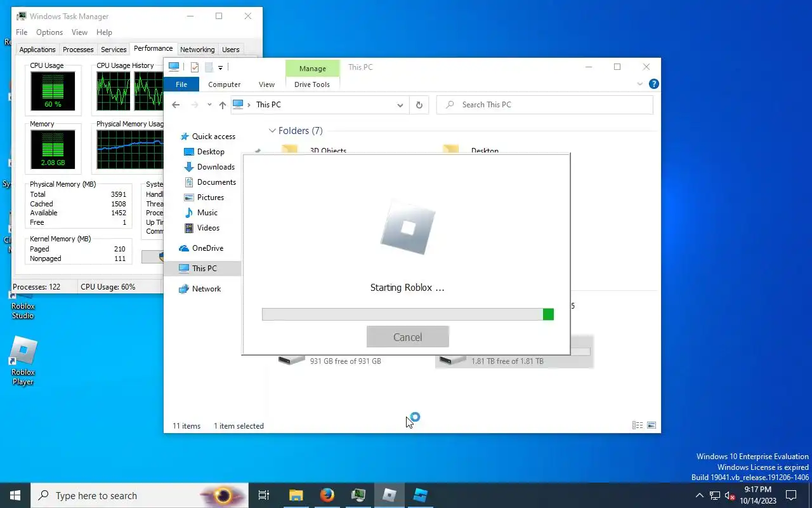Screen dimensions: 812x508
Task: Refresh the This PC view
Action: (x=419, y=105)
